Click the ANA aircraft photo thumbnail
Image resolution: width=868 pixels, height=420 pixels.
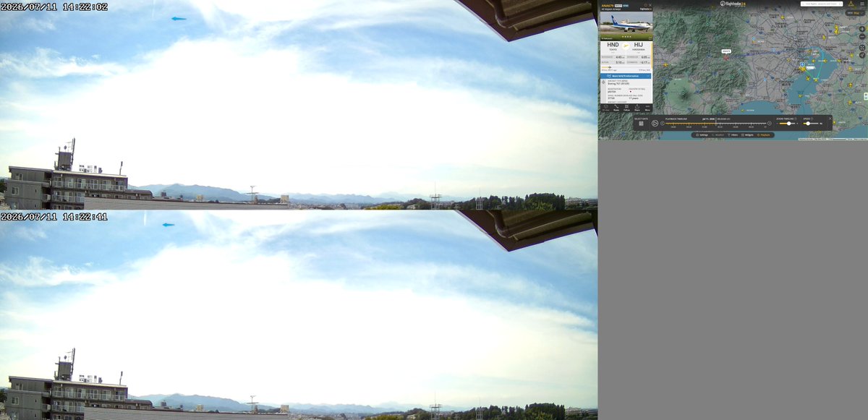pyautogui.click(x=626, y=25)
